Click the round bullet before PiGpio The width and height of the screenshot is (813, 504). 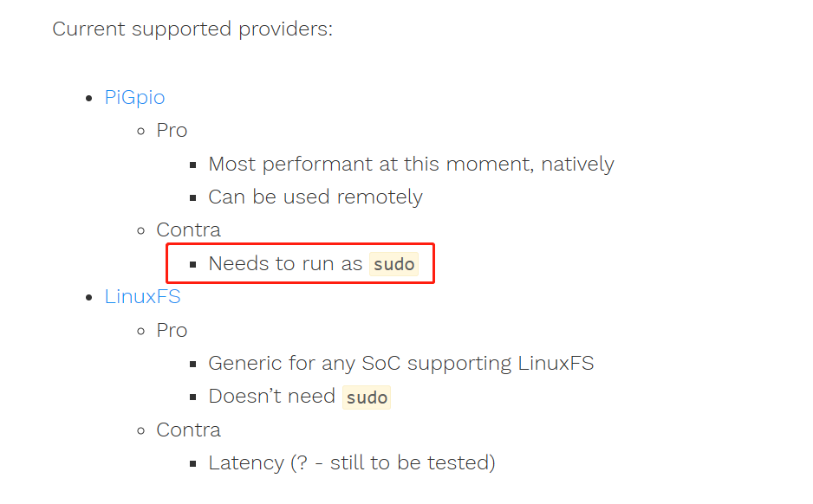pyautogui.click(x=88, y=98)
